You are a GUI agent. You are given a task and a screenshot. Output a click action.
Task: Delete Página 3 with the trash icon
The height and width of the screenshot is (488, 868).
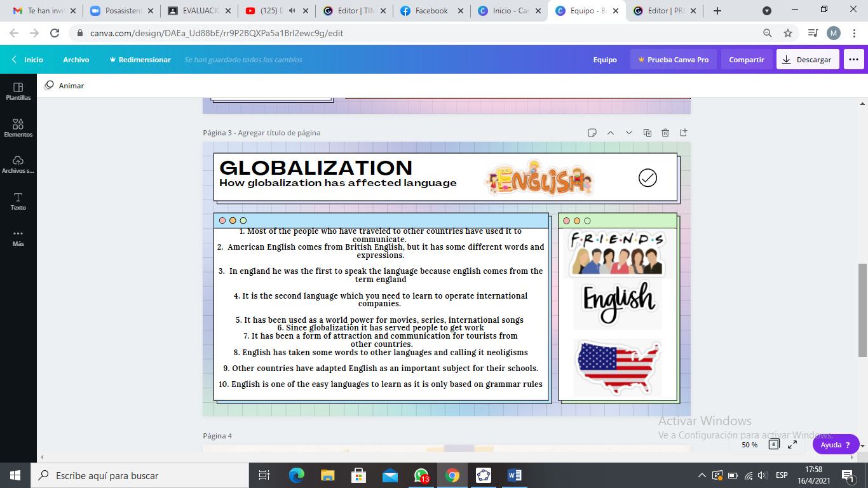665,132
